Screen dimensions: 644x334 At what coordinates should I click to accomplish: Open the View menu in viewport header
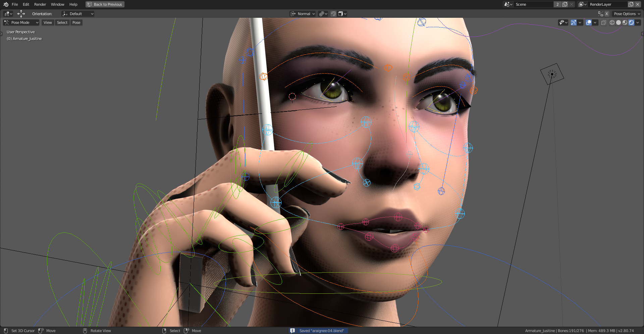pos(48,22)
